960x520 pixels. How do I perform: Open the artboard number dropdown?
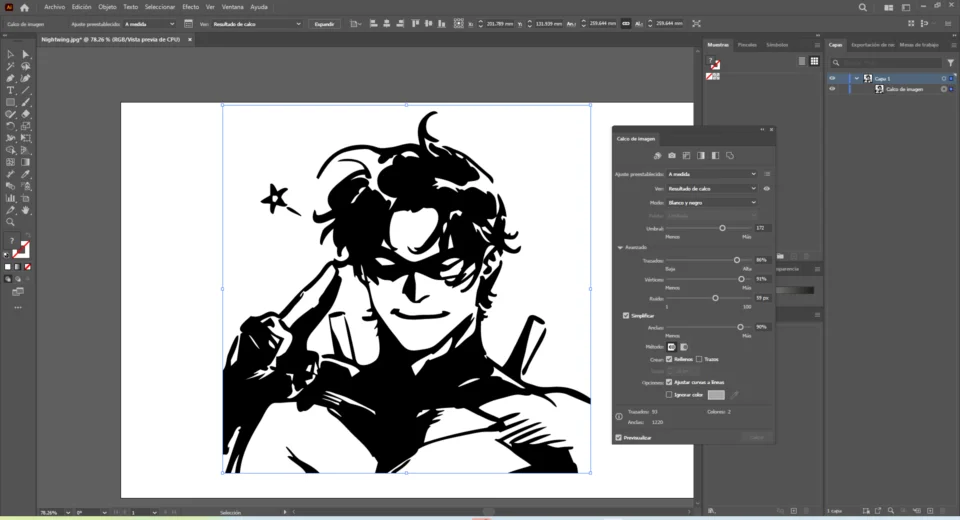pos(154,512)
